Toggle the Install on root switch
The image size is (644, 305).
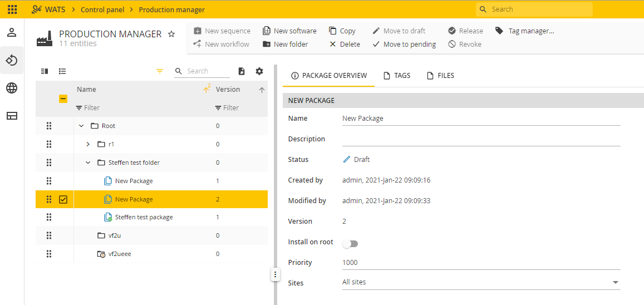pyautogui.click(x=350, y=244)
